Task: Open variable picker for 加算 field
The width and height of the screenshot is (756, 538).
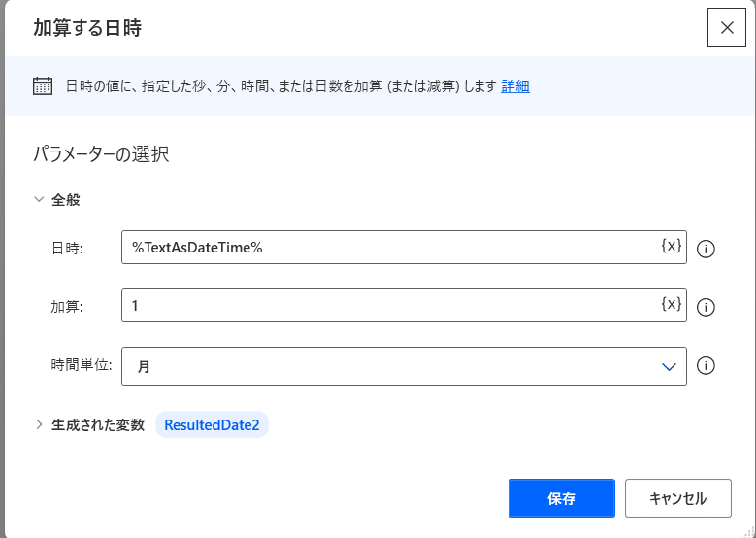Action: [x=672, y=304]
